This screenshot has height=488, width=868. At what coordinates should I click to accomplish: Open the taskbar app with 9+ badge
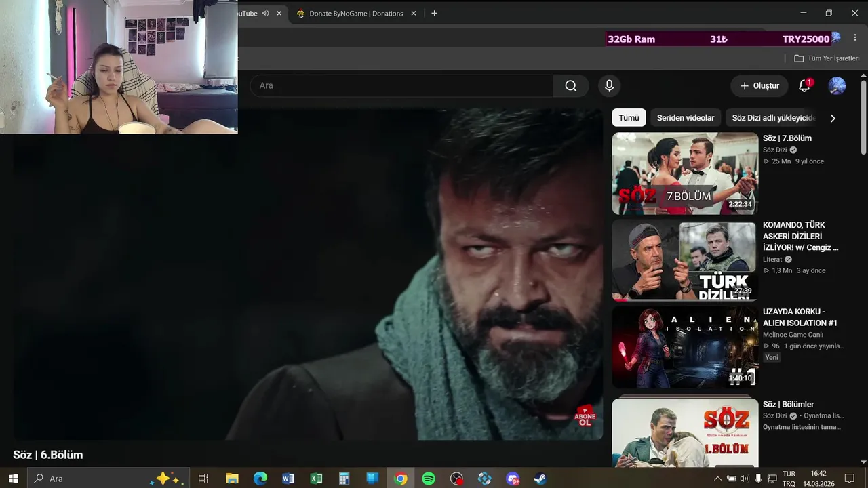tap(513, 479)
